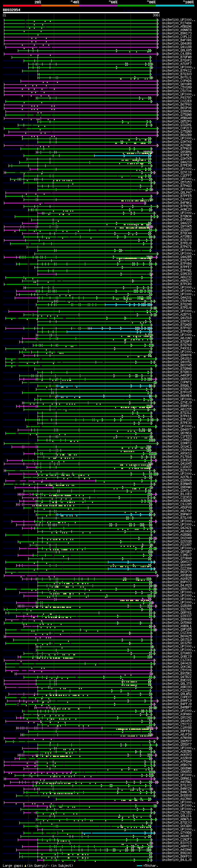
Task: Choose hit UniRef100_Q38M49
Action: pyautogui.click(x=177, y=481)
